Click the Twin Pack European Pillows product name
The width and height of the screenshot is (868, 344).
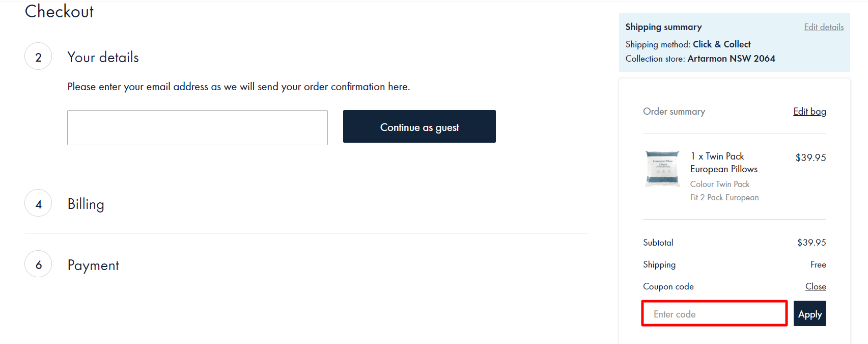(723, 163)
